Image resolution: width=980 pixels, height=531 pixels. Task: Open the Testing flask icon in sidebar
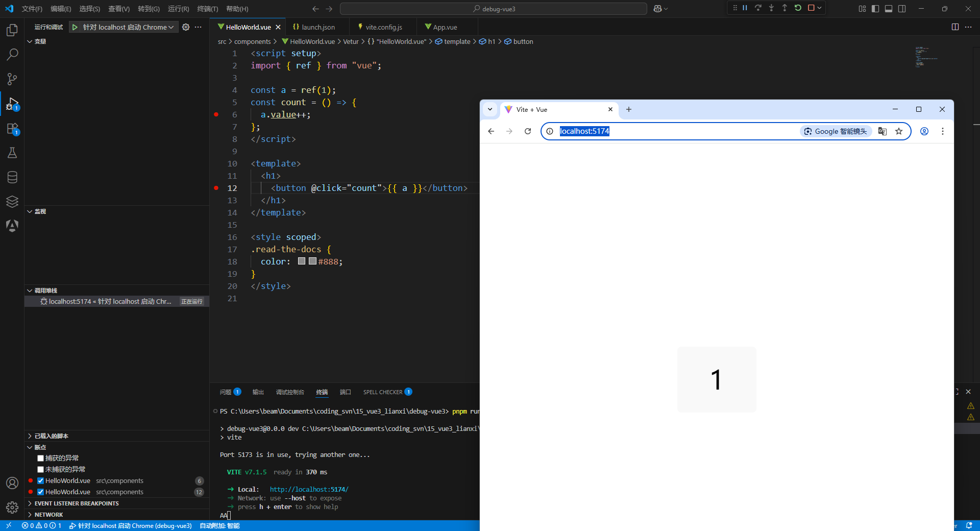tap(12, 153)
